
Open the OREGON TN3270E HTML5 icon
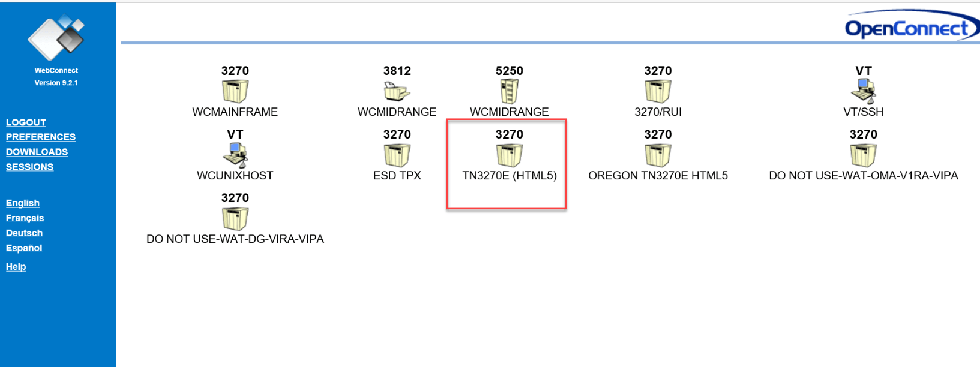point(658,155)
